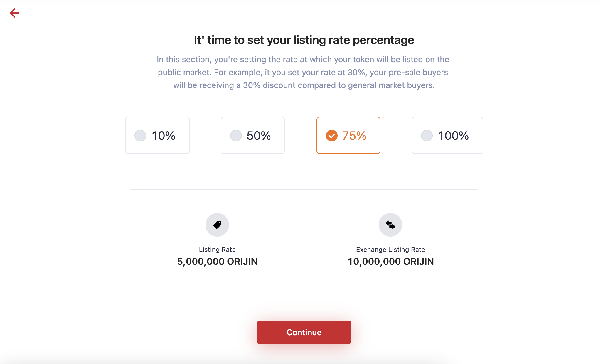Select the 50% radio circle

click(x=236, y=136)
